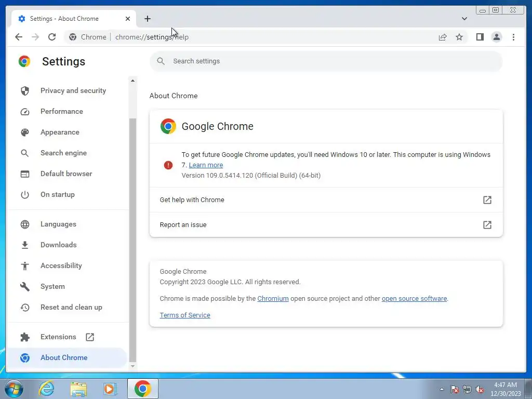The height and width of the screenshot is (399, 532).
Task: Select the System section
Action: (x=67, y=286)
